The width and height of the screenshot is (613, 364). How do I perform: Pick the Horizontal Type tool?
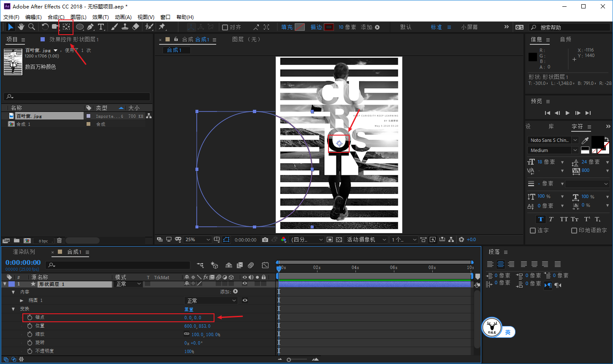click(101, 27)
